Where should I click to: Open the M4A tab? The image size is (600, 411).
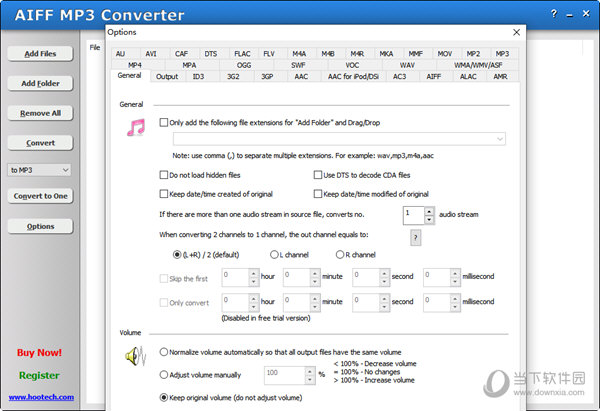pyautogui.click(x=299, y=54)
